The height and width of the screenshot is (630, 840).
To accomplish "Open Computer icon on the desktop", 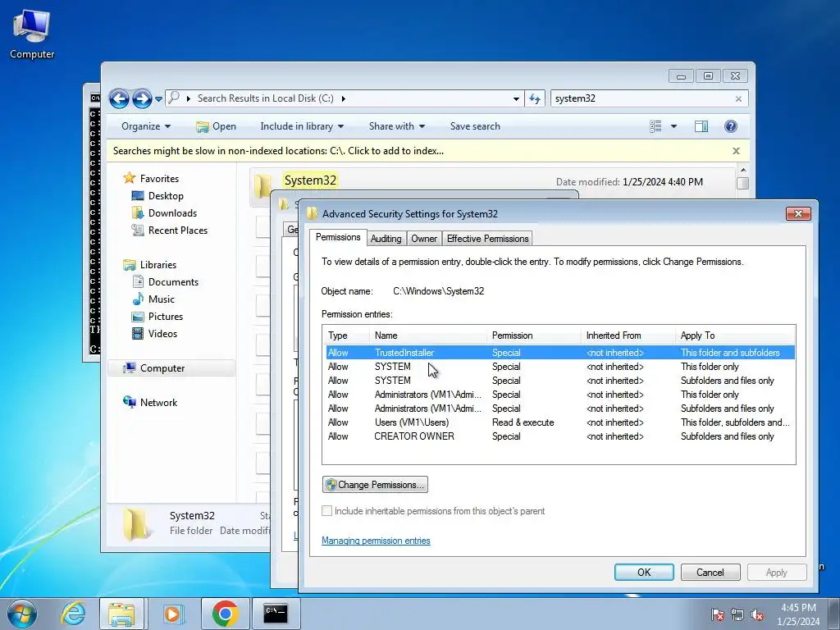I will pos(32,34).
